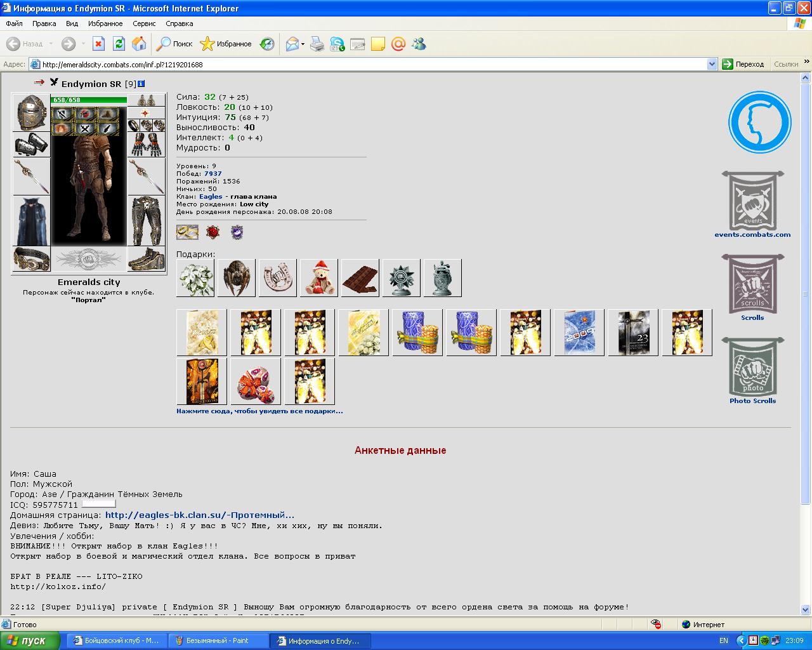Viewport: 812px width, 650px height.
Task: Open the Вид menu
Action: [72, 23]
